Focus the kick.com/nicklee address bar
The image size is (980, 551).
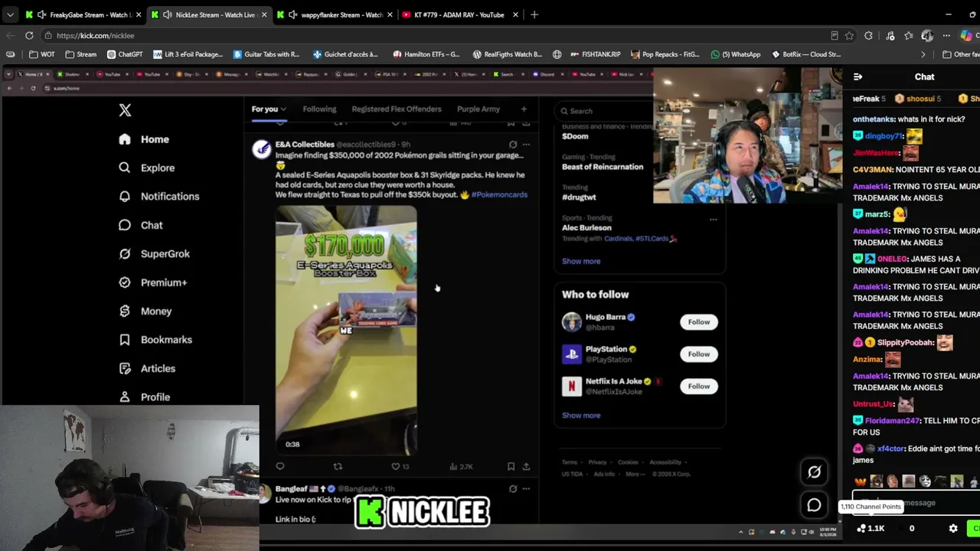tap(436, 35)
